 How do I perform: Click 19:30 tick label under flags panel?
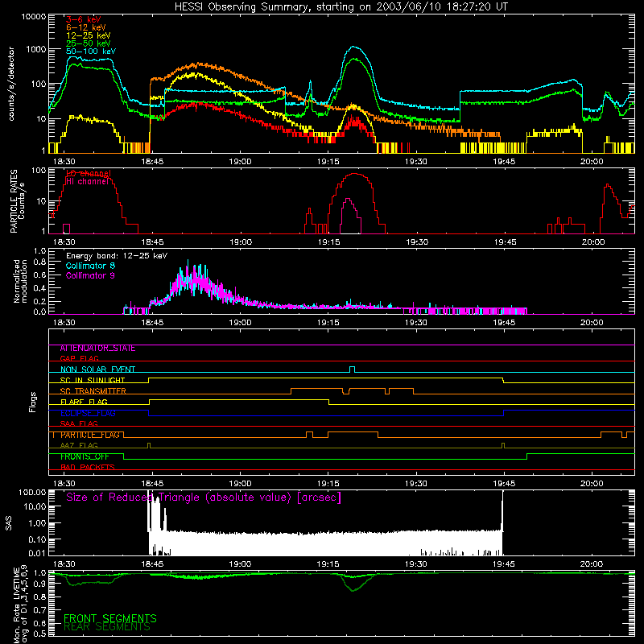click(x=415, y=484)
